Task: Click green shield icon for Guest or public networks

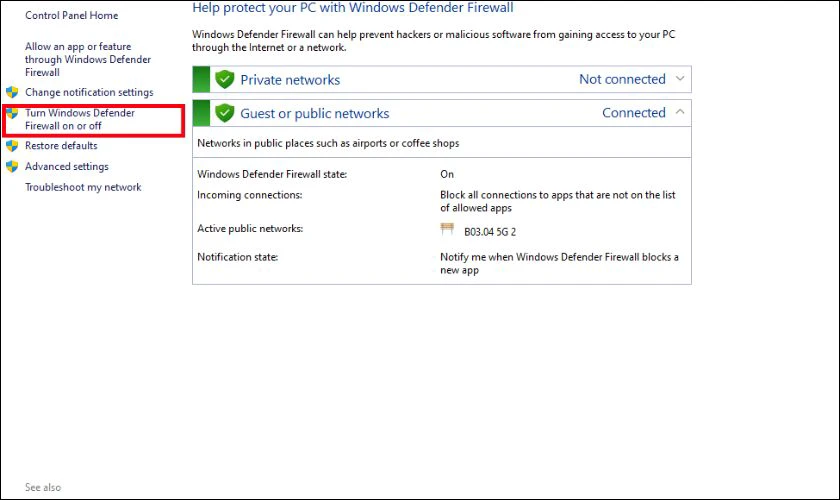Action: (224, 113)
